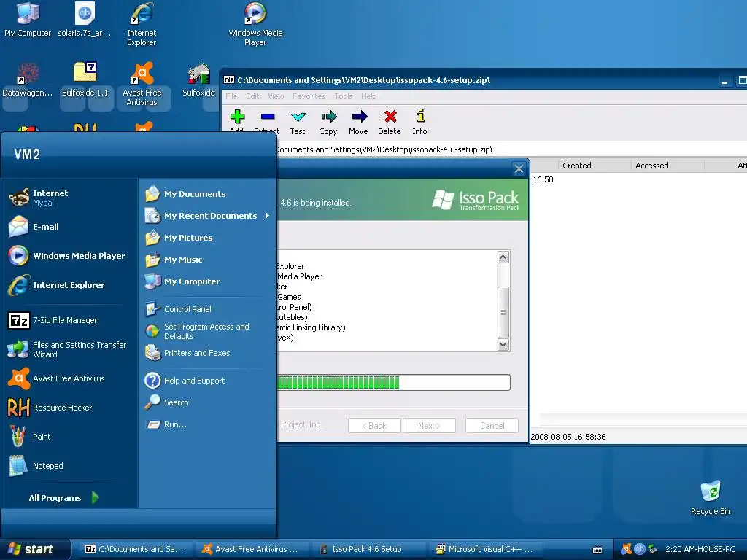
Task: Select the solaris.7z archive desktop icon
Action: (x=85, y=20)
